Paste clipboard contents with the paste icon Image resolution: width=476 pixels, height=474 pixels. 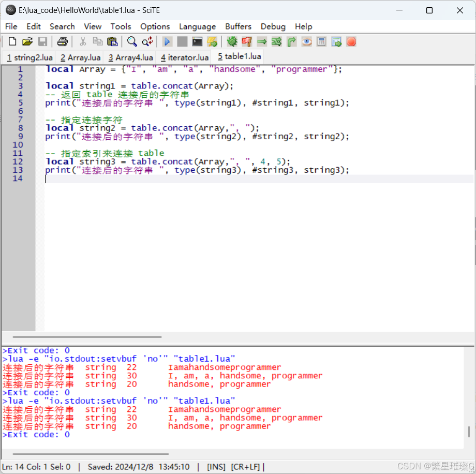pos(112,41)
